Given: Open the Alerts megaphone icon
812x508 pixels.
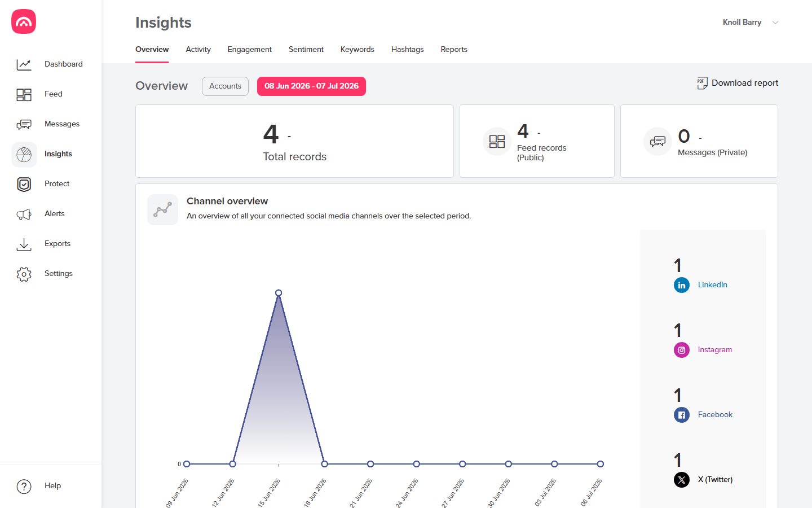Looking at the screenshot, I should (x=24, y=214).
